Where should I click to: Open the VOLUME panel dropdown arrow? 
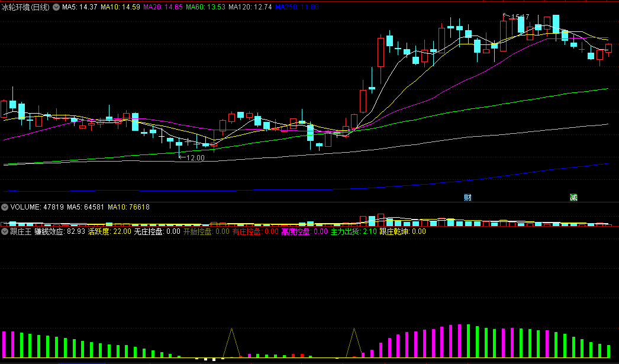pos(5,207)
